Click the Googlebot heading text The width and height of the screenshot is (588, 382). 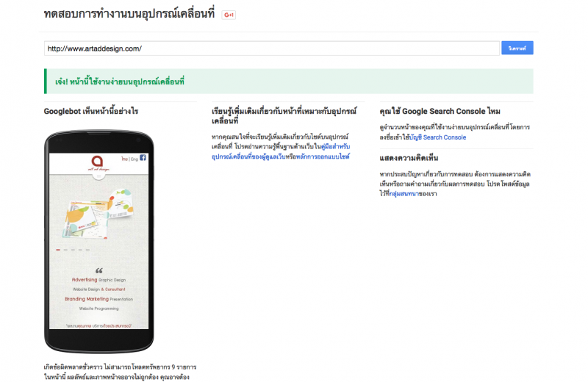click(91, 111)
